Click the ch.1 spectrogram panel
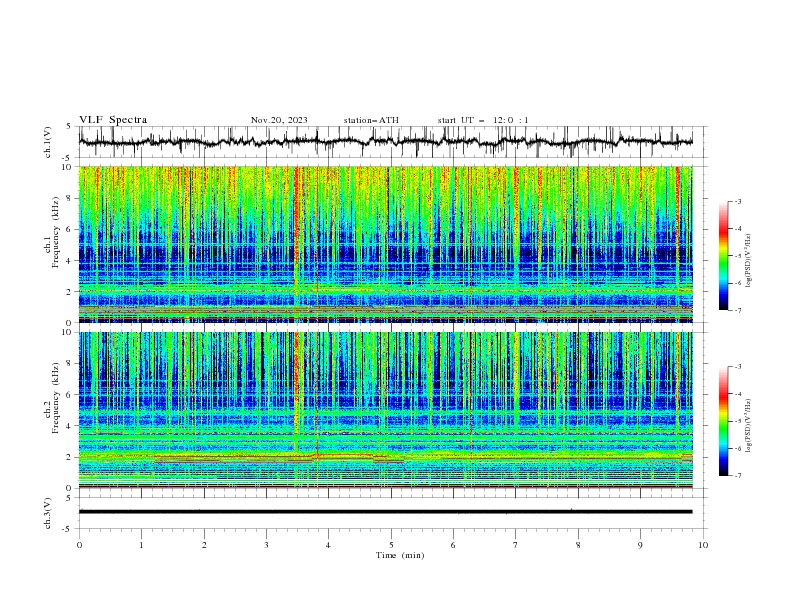This screenshot has height=612, width=792. 385,244
